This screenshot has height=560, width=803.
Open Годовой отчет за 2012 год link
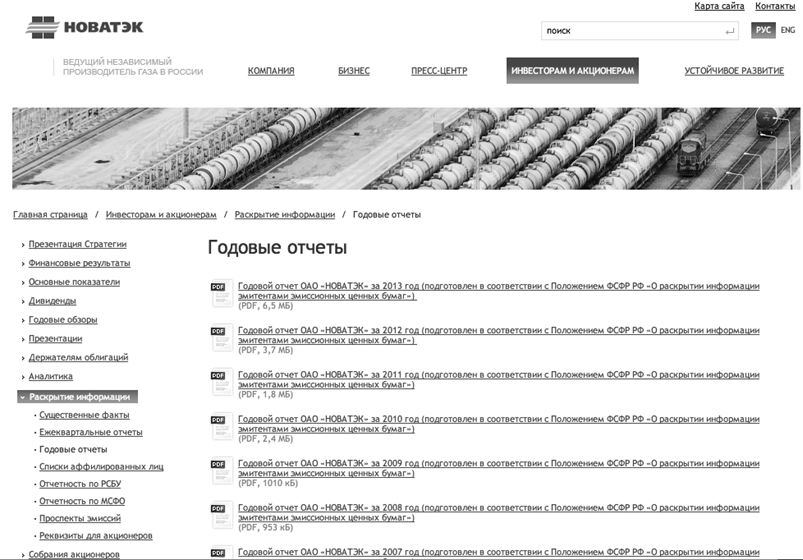click(x=499, y=336)
